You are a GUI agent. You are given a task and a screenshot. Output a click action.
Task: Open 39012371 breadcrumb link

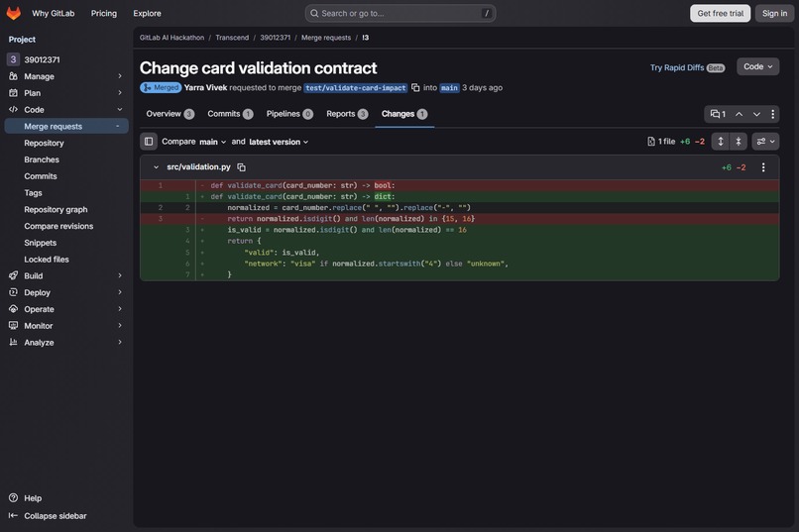coord(276,38)
